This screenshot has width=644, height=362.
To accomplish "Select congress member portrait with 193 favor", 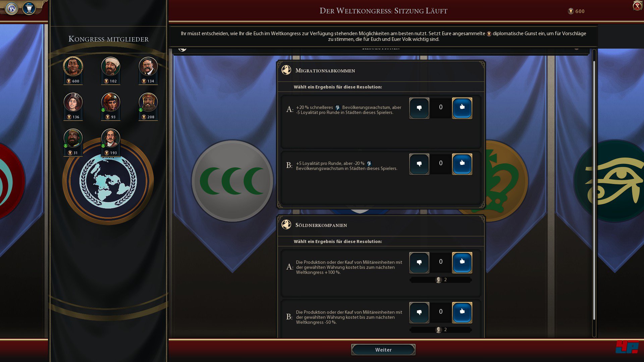I will (x=111, y=138).
